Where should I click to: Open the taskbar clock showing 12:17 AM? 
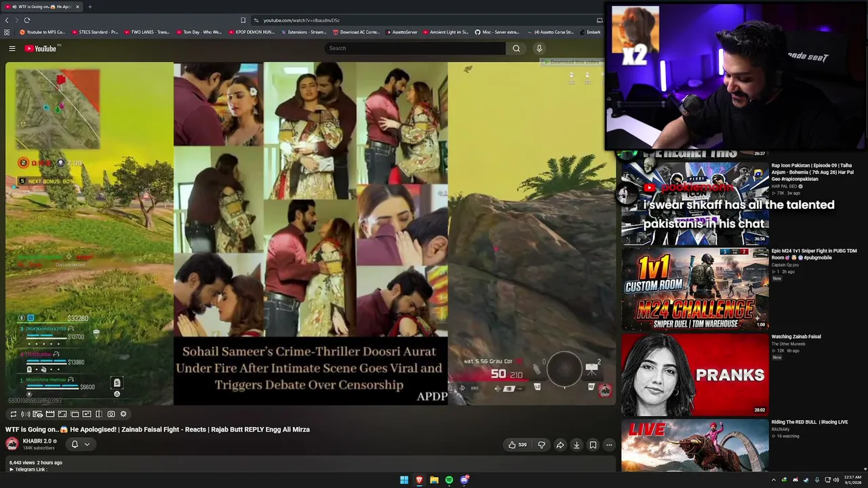(852, 480)
